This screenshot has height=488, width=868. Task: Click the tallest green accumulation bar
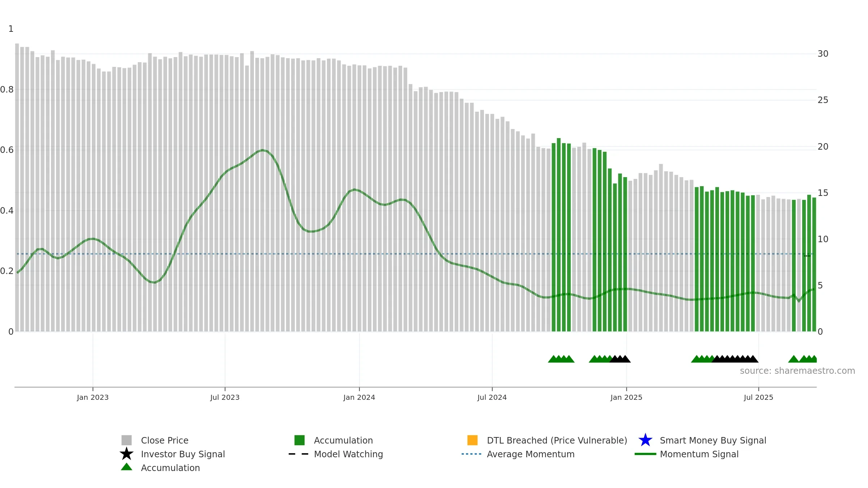[559, 235]
